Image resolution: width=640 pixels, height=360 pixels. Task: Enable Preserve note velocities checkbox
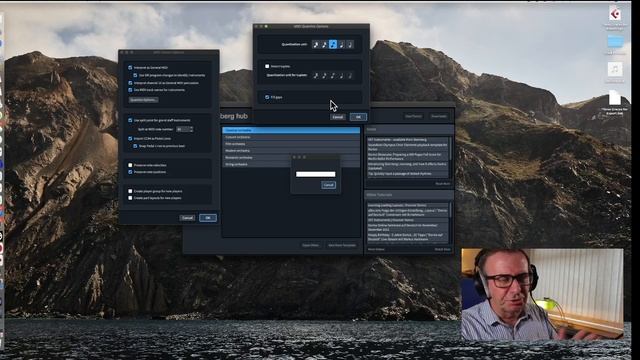(x=130, y=165)
